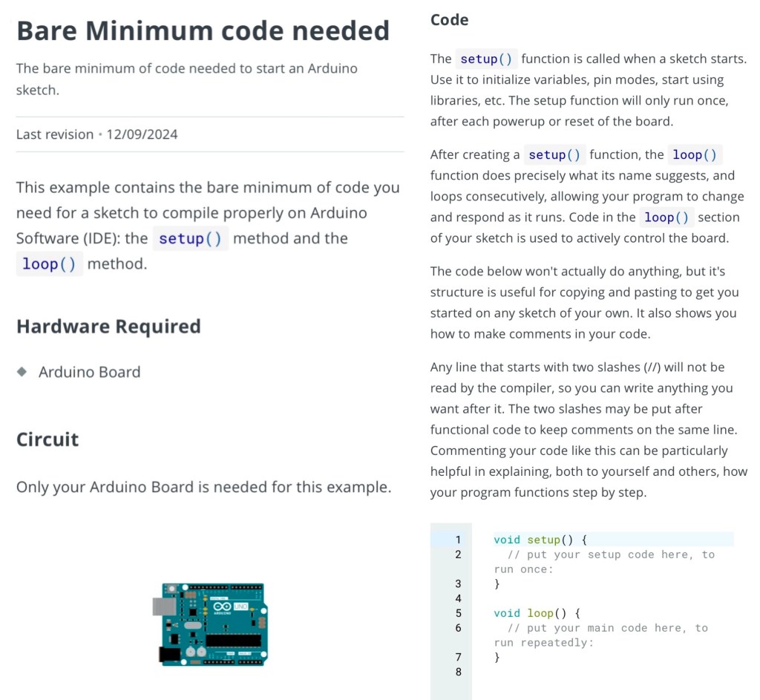Select the 'Hardware Required' heading
The image size is (760, 700).
[108, 327]
